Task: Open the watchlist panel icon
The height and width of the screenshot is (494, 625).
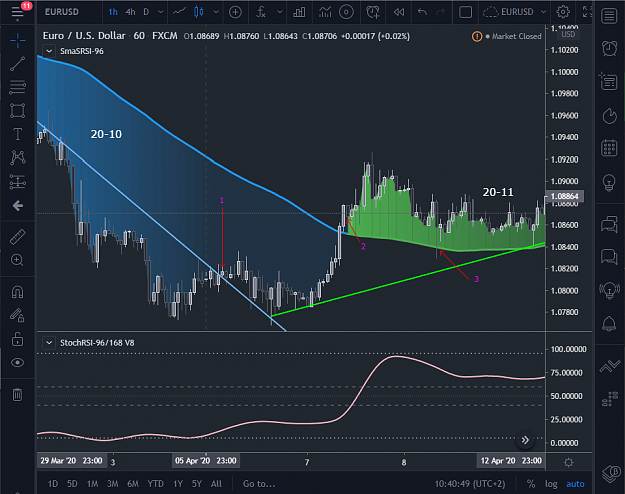Action: (609, 16)
